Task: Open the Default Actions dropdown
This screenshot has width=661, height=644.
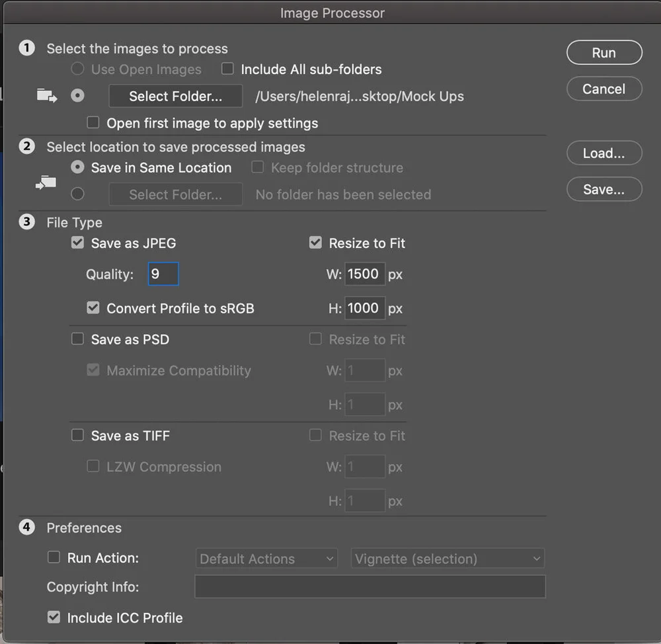Action: tap(266, 558)
